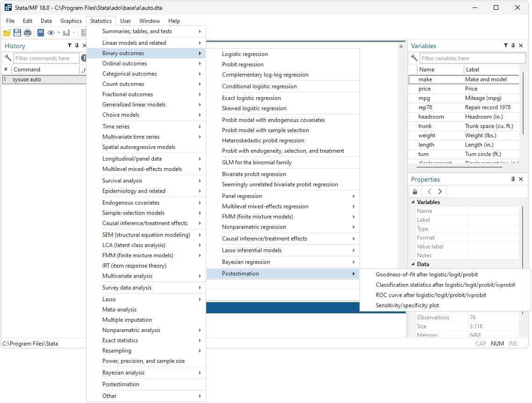532x403 pixels.
Task: Click the Stata application icon in title bar
Action: pyautogui.click(x=8, y=7)
